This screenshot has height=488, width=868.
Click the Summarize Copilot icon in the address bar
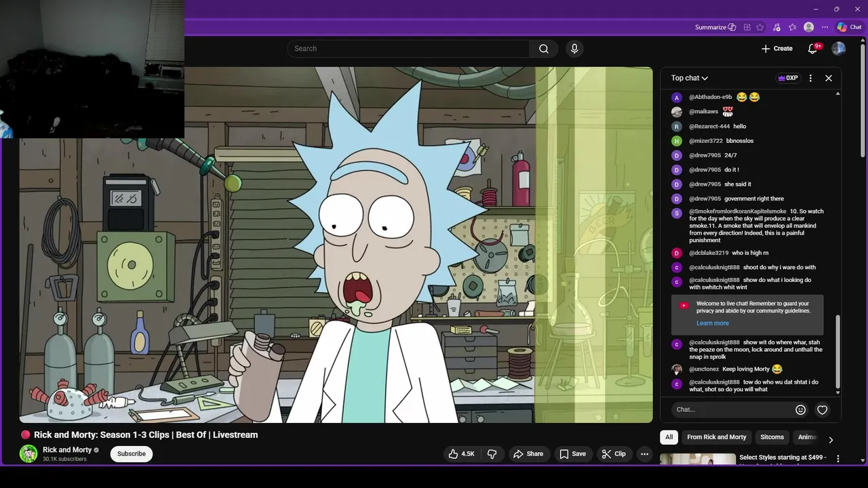(x=732, y=27)
